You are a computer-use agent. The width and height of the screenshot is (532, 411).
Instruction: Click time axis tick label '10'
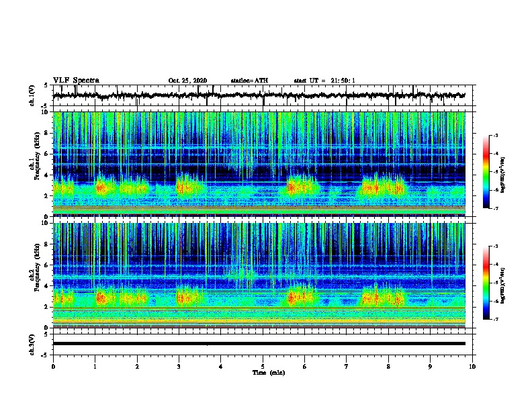472,367
